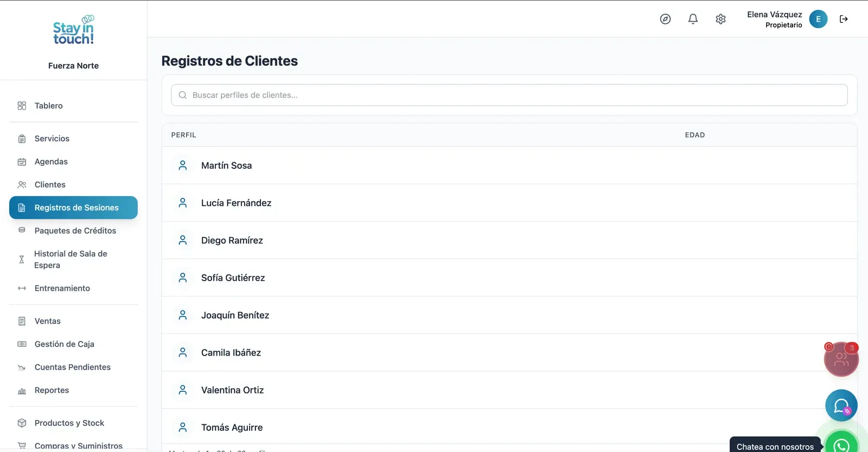
Task: Click the profile icon beside Sofía Gutiérrez
Action: pyautogui.click(x=183, y=277)
